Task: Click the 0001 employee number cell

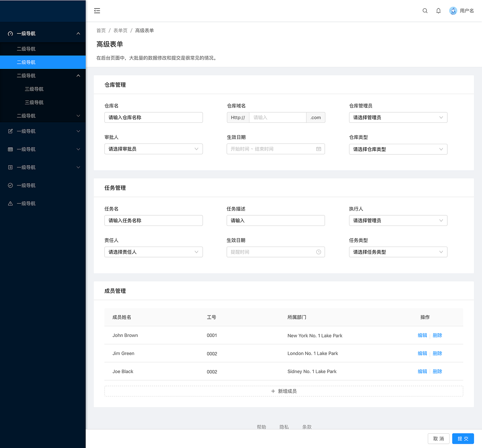Action: pos(212,335)
